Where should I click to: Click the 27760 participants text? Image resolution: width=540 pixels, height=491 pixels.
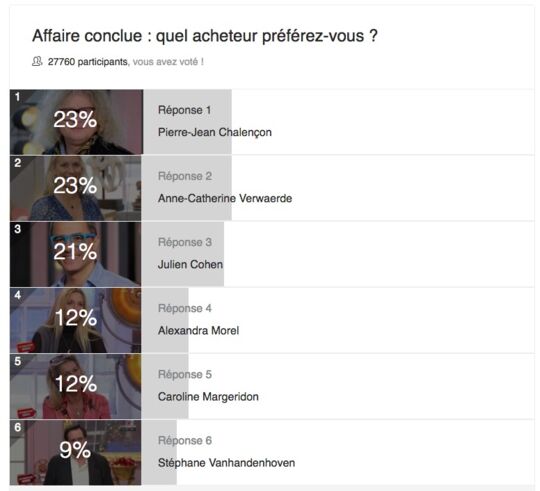tap(88, 62)
